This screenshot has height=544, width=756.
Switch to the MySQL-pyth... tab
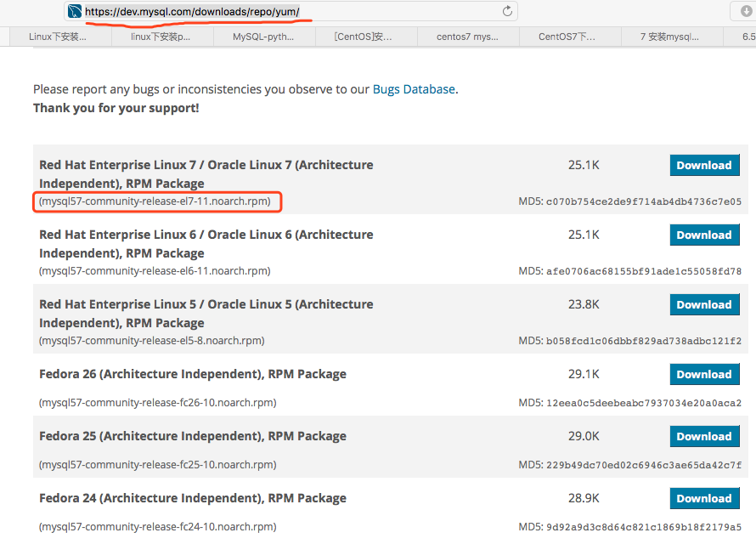pos(262,37)
